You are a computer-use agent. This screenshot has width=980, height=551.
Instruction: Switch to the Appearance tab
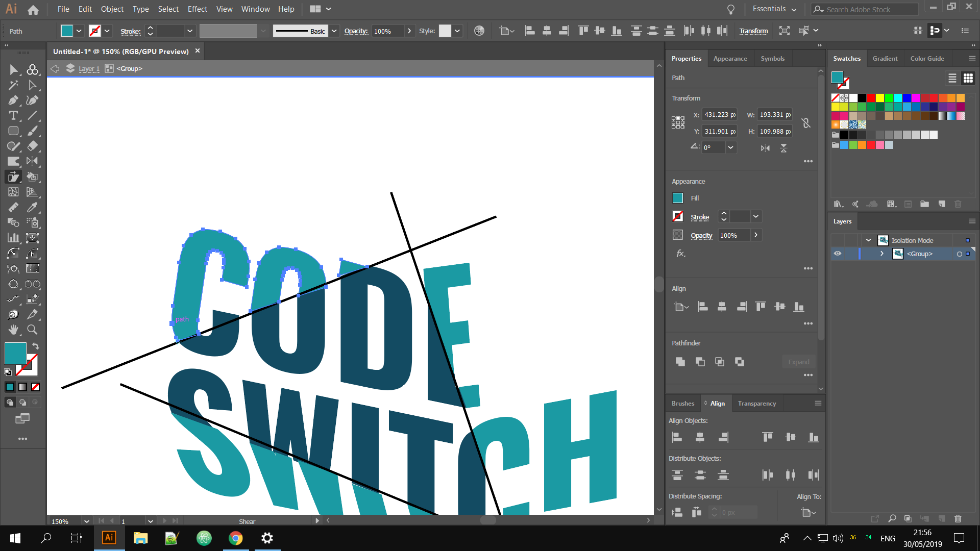point(730,59)
